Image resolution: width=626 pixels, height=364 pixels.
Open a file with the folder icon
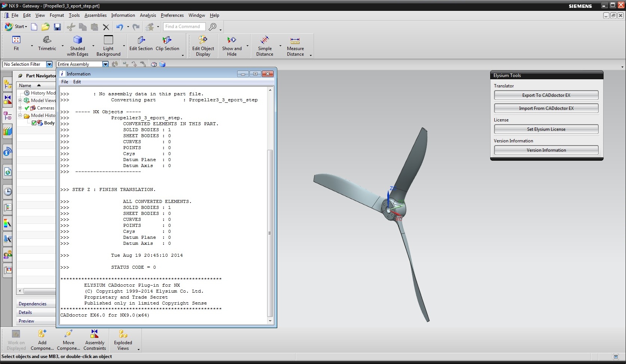[46, 27]
